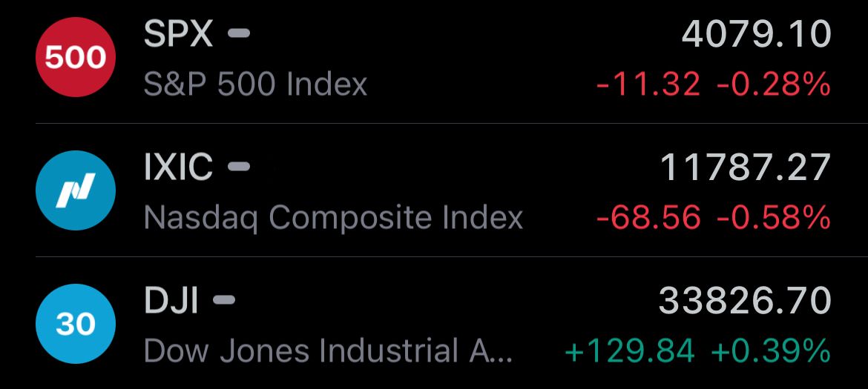Tap the SPX price 4079.10

[756, 34]
